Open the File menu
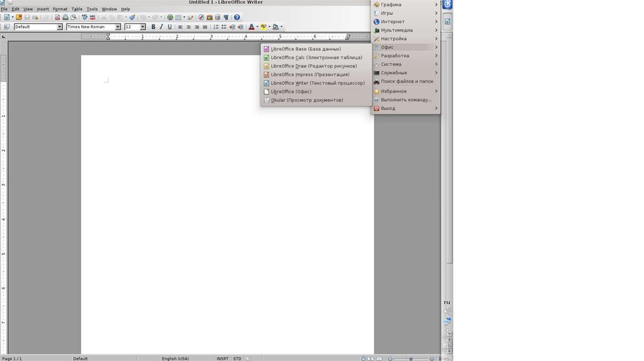The image size is (644, 361). click(x=4, y=9)
